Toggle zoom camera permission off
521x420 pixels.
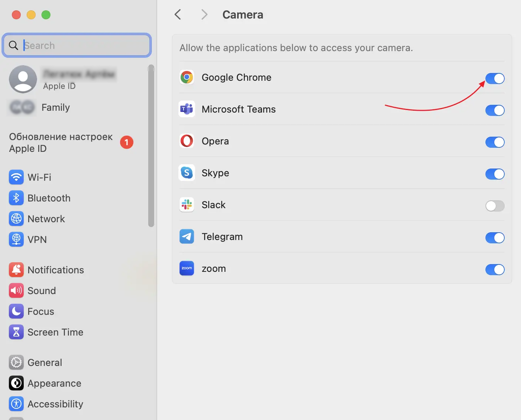coord(495,270)
